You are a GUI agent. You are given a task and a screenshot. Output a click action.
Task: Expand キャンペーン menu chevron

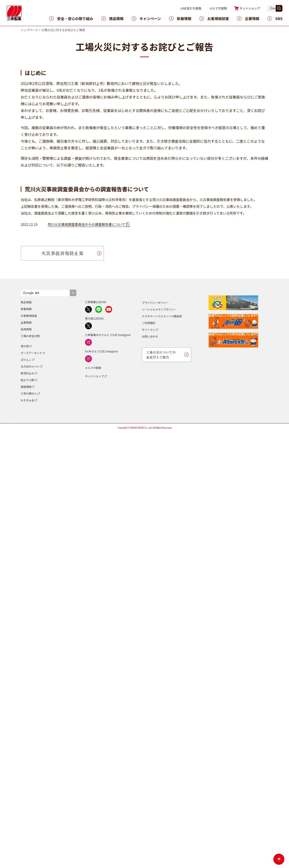[x=134, y=18]
